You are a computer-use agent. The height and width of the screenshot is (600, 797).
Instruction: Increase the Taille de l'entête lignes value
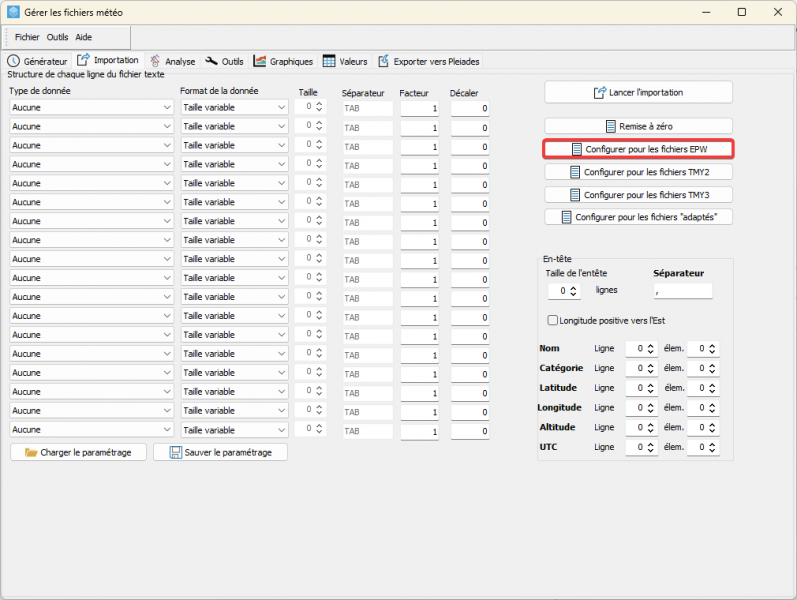pyautogui.click(x=573, y=288)
